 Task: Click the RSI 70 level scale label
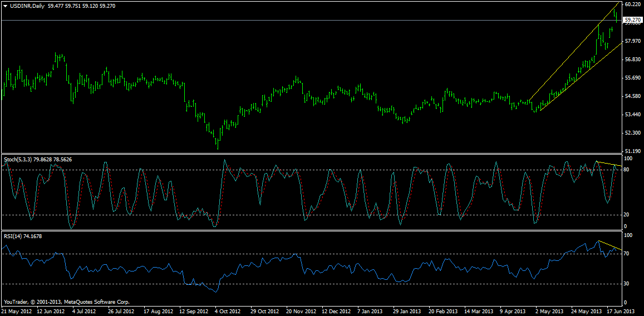click(627, 254)
